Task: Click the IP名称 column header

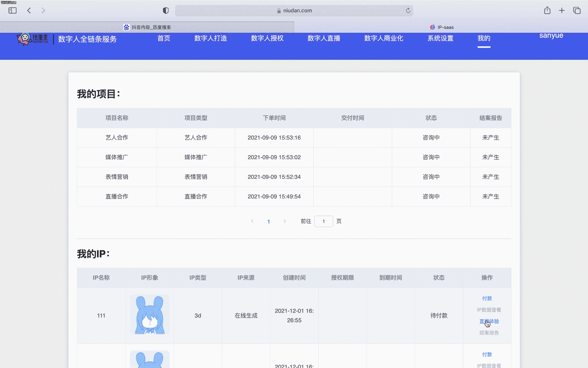Action: (101, 278)
